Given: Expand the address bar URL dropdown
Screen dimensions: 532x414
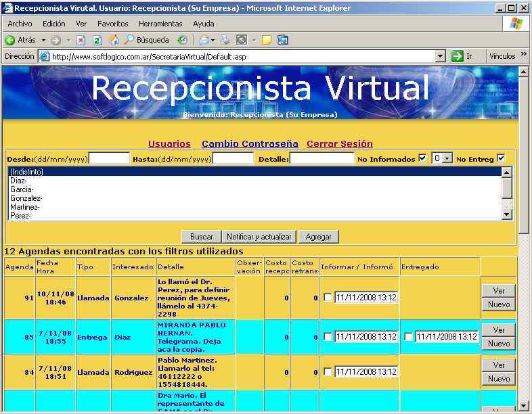Looking at the screenshot, I should click(x=441, y=57).
